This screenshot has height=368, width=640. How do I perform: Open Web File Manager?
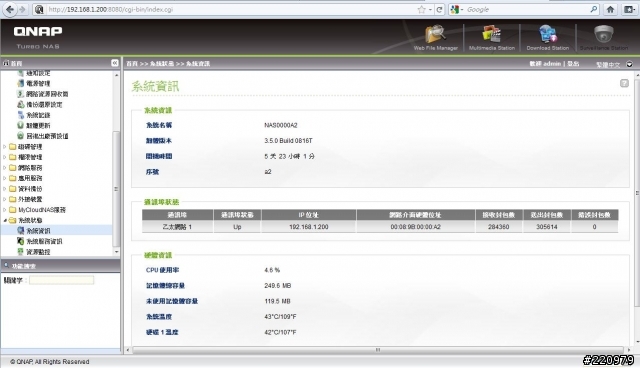coord(436,38)
